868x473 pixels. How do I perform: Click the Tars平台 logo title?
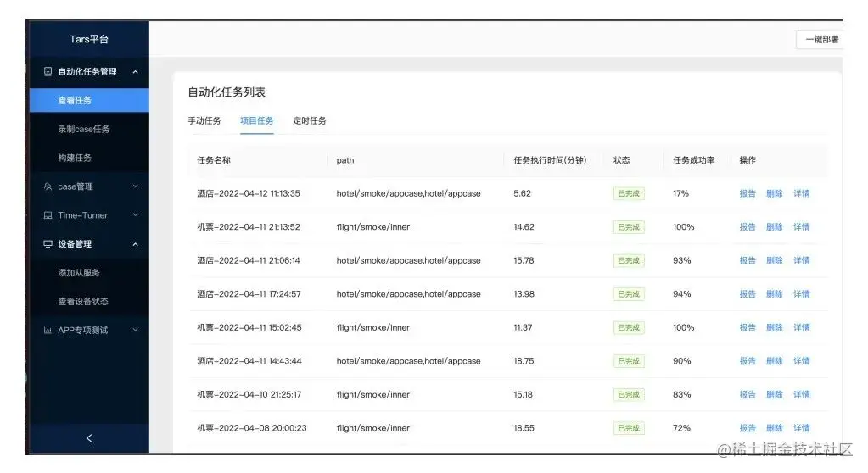[89, 39]
